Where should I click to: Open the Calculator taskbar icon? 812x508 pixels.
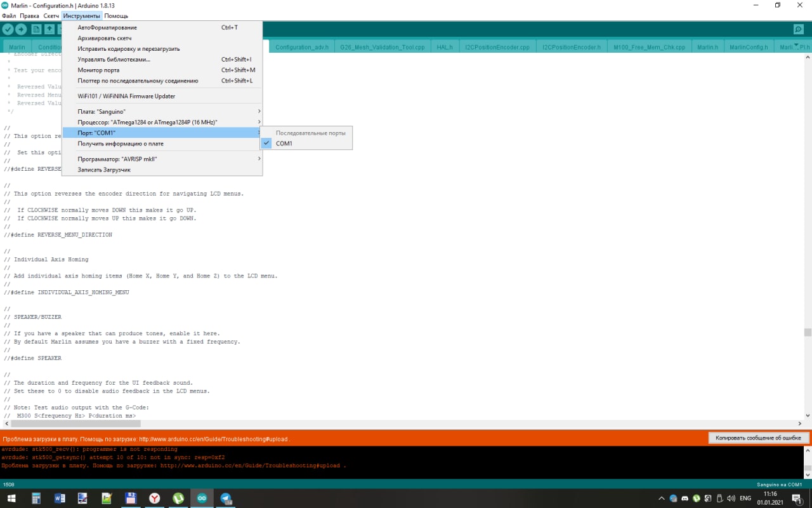point(36,498)
